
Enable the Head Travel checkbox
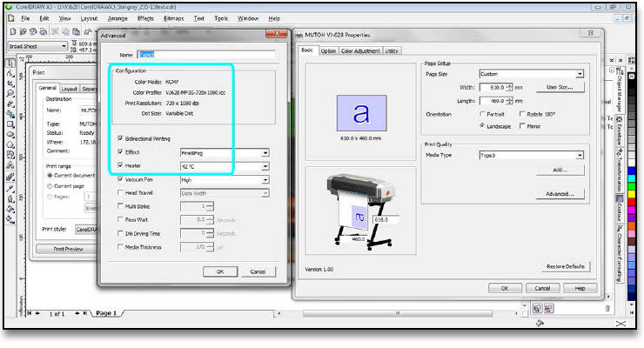(120, 192)
